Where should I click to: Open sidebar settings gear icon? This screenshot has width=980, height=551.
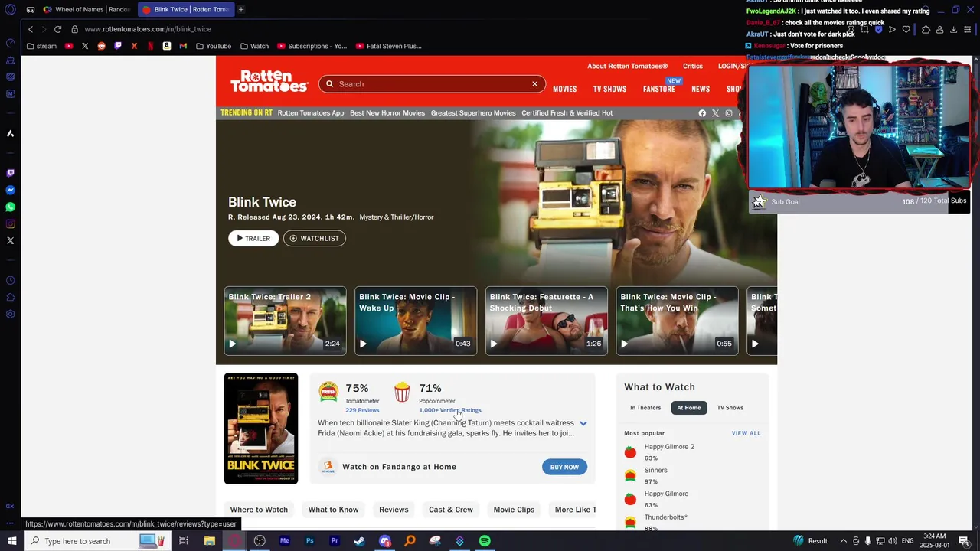[10, 314]
